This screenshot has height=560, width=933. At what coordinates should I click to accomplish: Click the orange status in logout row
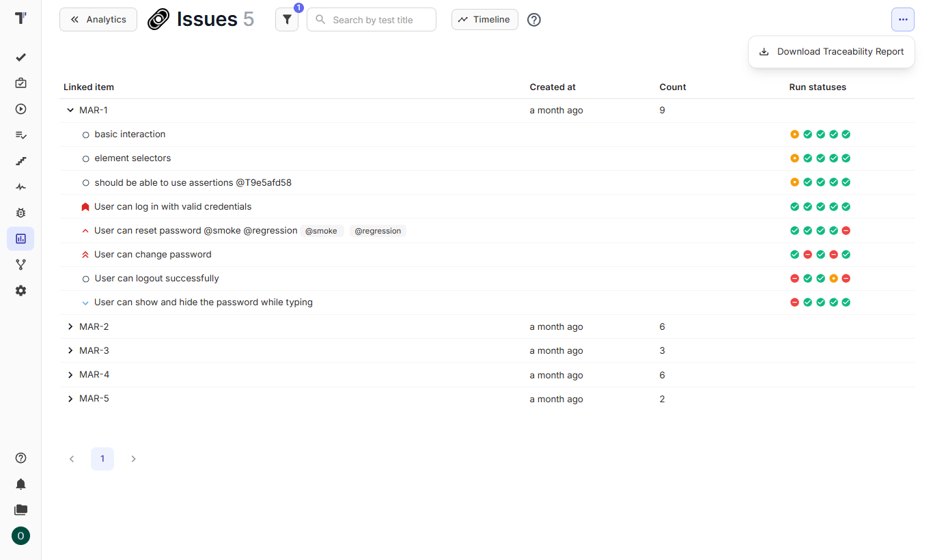click(x=833, y=279)
